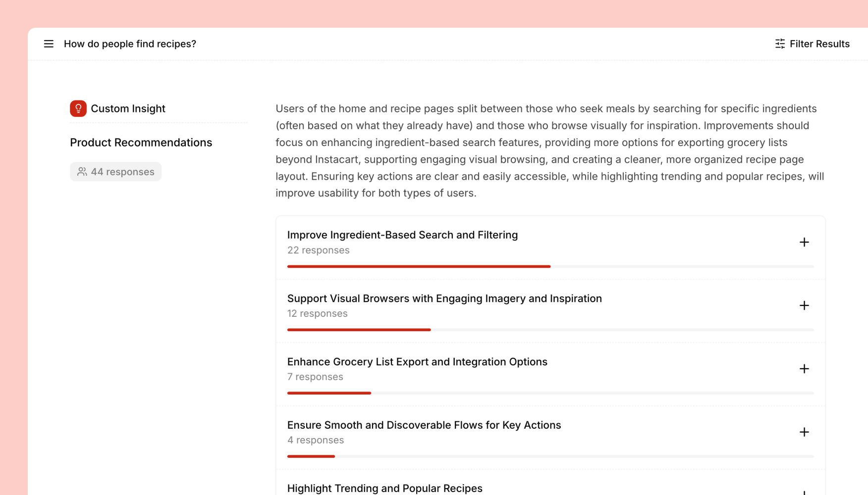Select the insight summary paragraph text

coord(545,150)
